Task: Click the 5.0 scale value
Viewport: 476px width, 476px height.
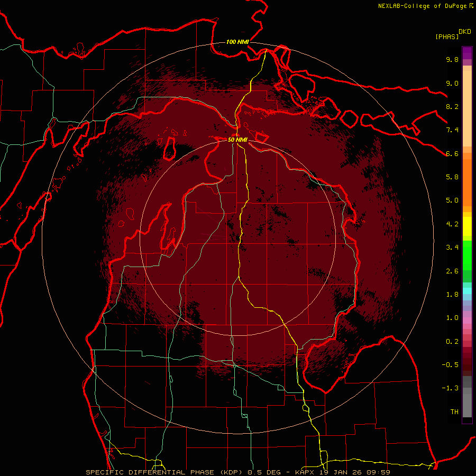Action: (x=452, y=200)
